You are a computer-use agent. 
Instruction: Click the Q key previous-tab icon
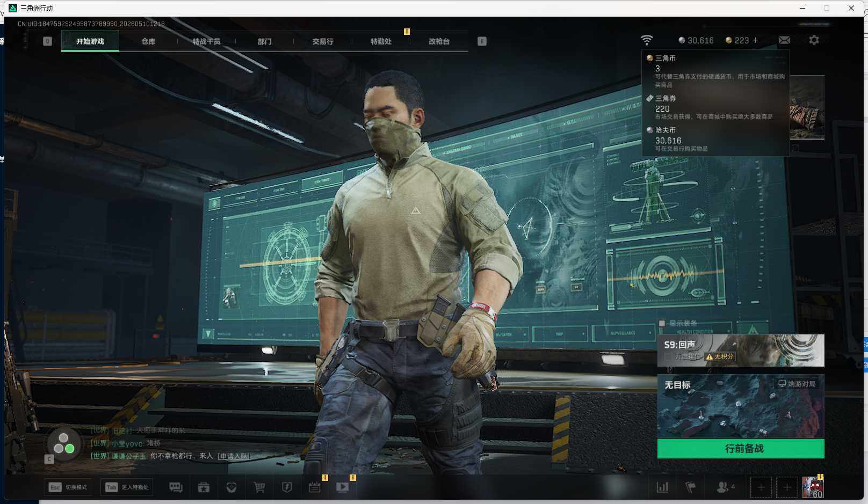coord(47,41)
